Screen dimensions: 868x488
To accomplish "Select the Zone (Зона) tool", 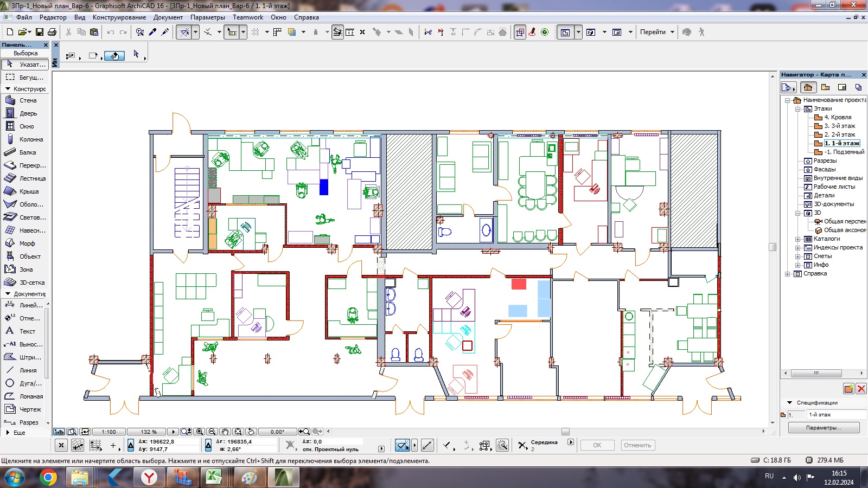I will pyautogui.click(x=25, y=269).
